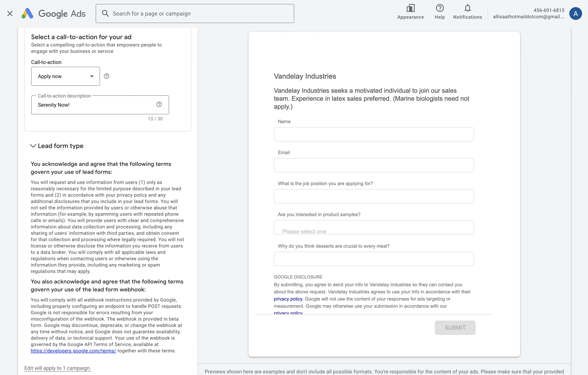Click the 456-691-6815 account number
Viewport: 588px width, 375px height.
(549, 10)
